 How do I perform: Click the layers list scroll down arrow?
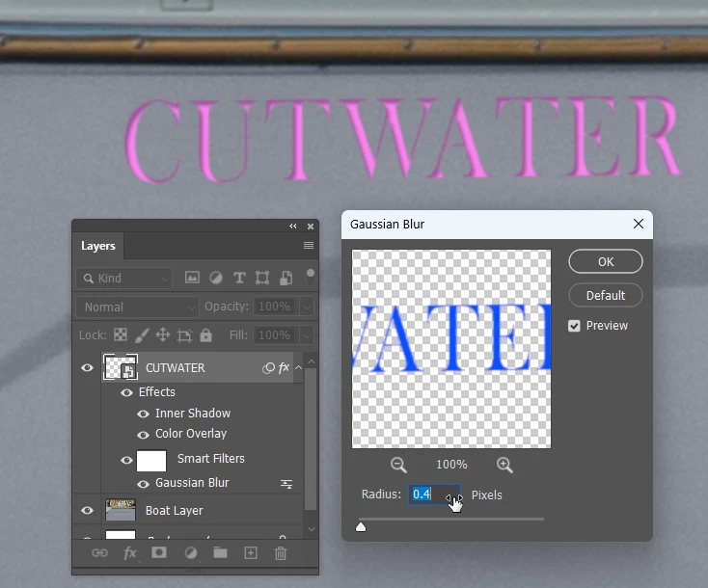(x=312, y=529)
